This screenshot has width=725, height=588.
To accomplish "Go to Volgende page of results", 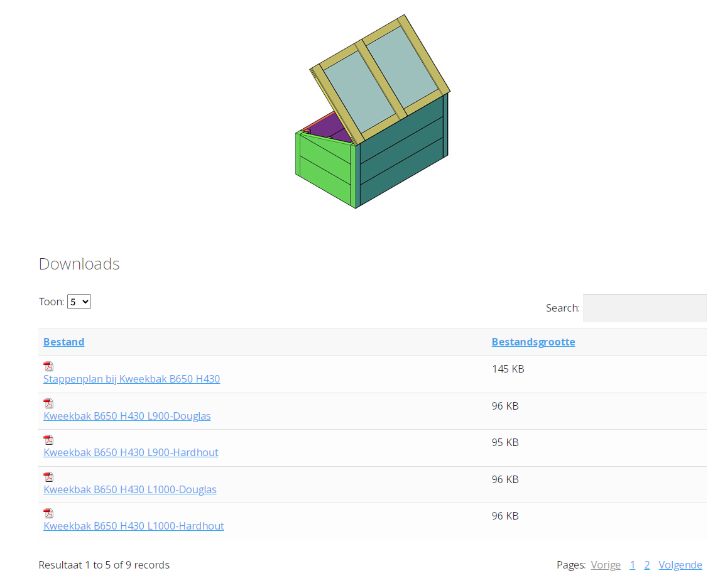I will tap(680, 565).
